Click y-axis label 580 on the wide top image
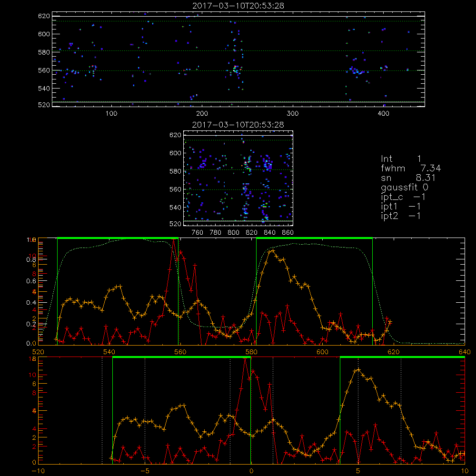This screenshot has height=476, width=476. (x=44, y=52)
